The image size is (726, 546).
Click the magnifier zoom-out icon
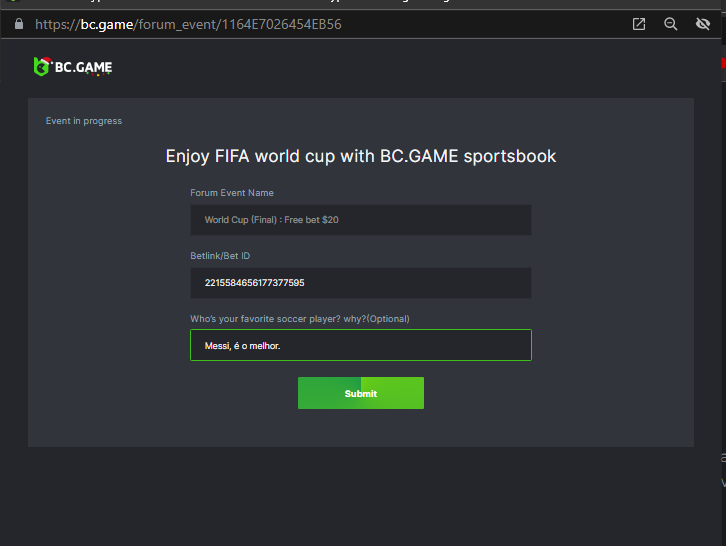(671, 24)
